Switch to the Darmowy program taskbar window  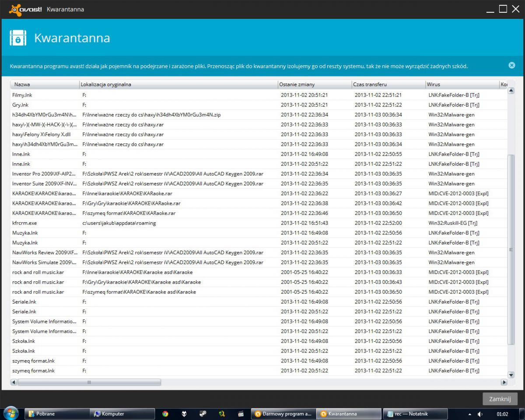(283, 414)
